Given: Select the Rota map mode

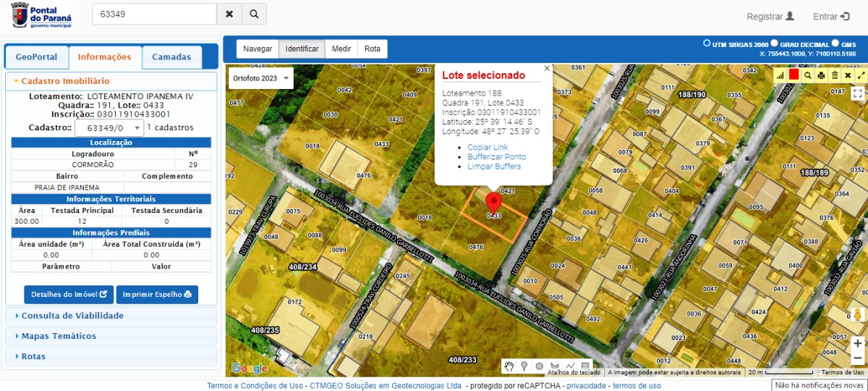Looking at the screenshot, I should [373, 49].
